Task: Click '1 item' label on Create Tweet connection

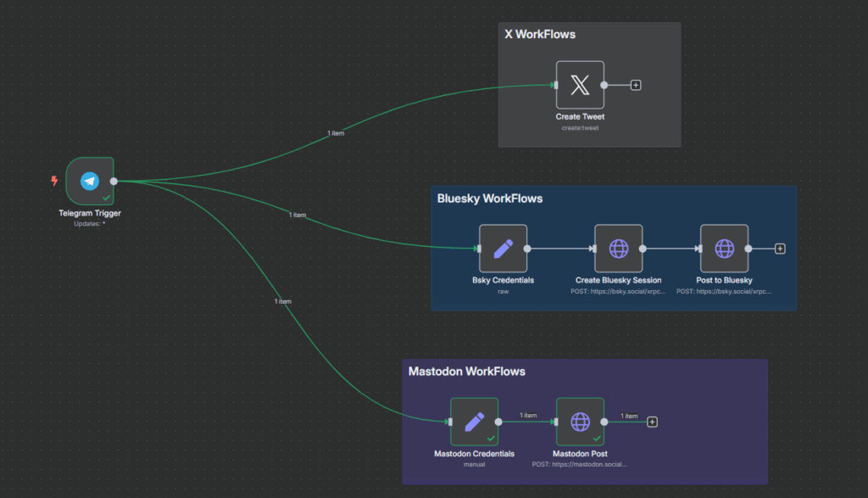Action: point(336,133)
